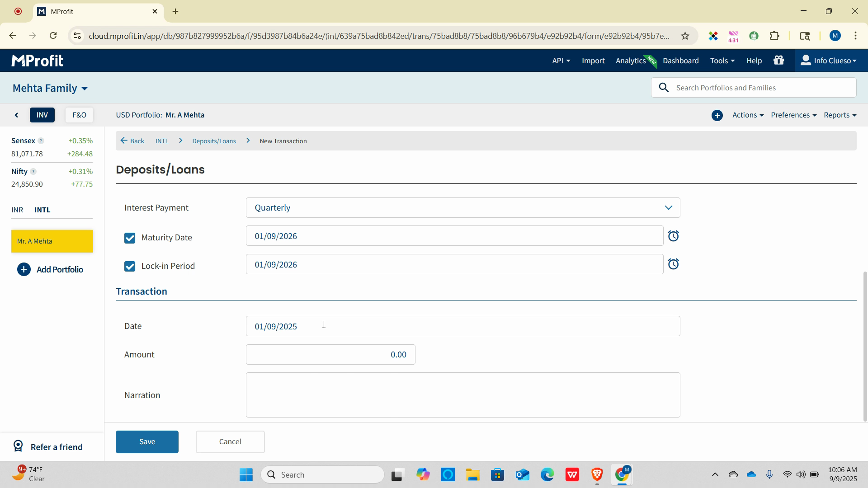Open the Actions dropdown menu

click(747, 115)
